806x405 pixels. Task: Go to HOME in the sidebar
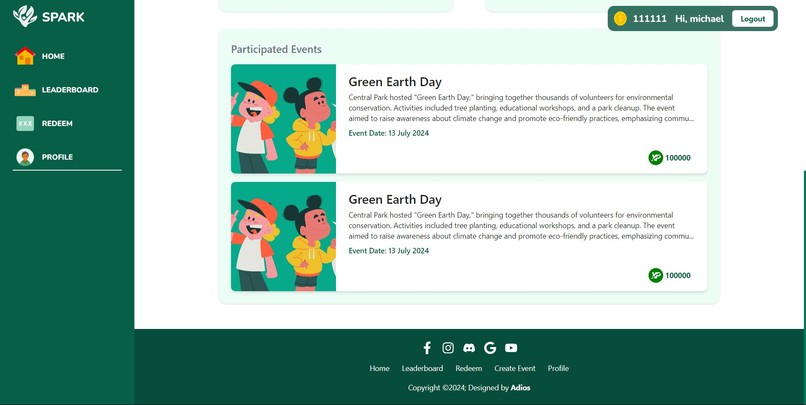[53, 57]
